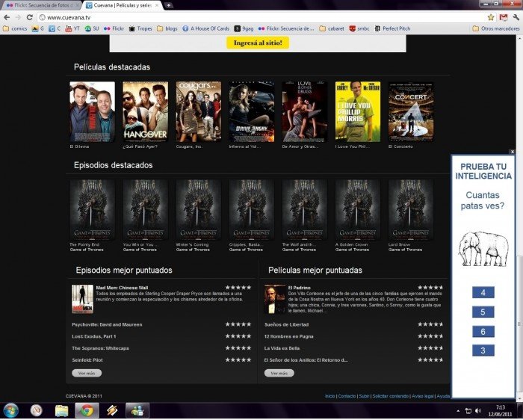Open La Vida es Bella link
Image resolution: width=523 pixels, height=420 pixels.
point(282,348)
